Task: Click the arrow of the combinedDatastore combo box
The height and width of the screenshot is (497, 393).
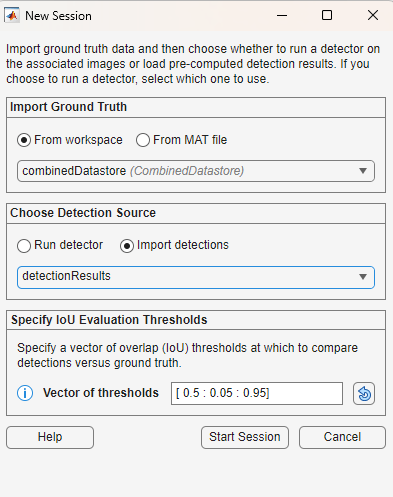Action: [363, 171]
